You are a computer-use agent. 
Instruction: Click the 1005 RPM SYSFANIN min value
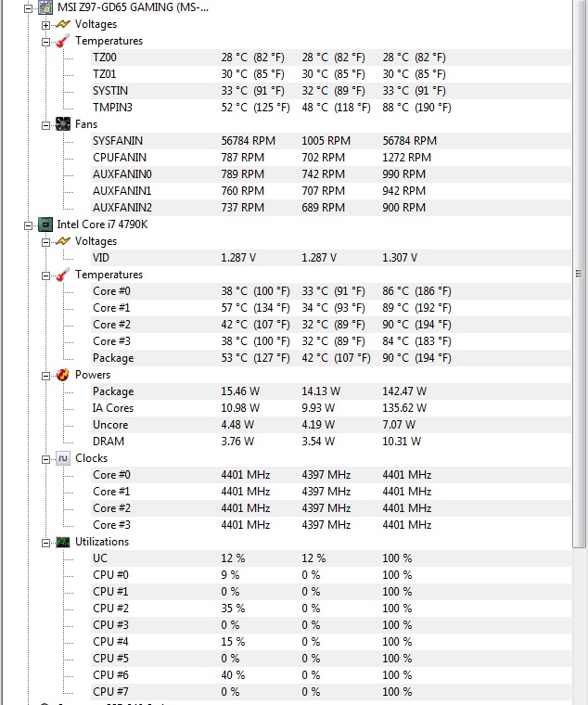point(326,141)
